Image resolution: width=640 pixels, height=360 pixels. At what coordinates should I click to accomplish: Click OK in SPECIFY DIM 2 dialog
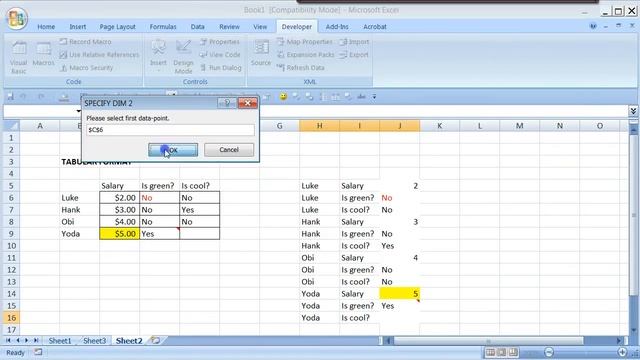click(173, 150)
